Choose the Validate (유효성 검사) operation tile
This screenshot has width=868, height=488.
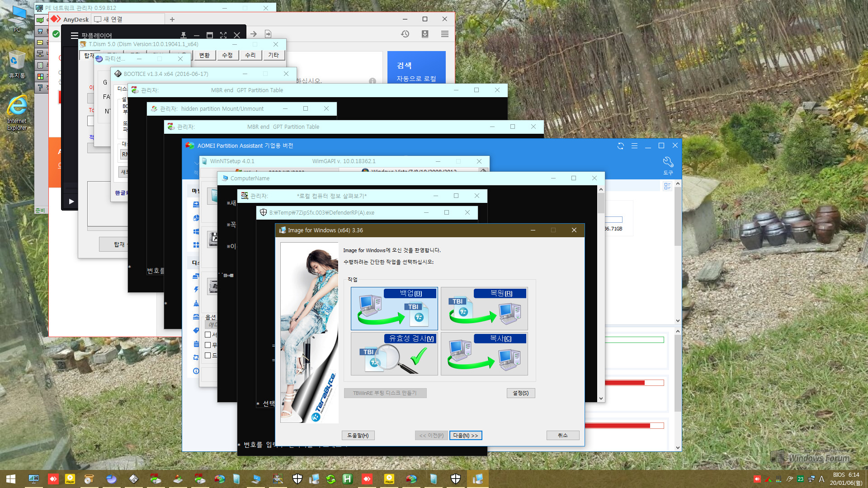[x=394, y=354]
